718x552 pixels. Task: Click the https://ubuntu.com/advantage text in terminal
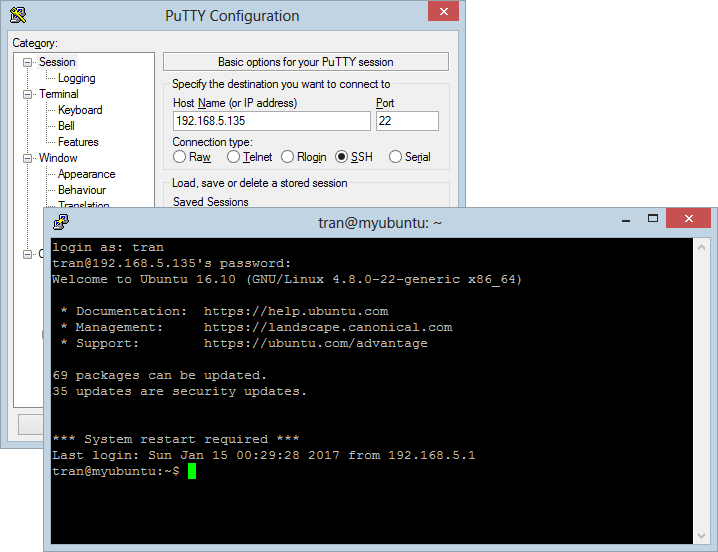click(x=315, y=344)
